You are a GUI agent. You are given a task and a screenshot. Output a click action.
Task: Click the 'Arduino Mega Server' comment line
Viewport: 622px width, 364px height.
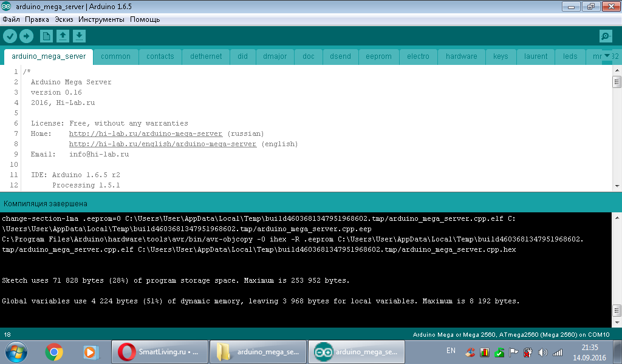[71, 82]
